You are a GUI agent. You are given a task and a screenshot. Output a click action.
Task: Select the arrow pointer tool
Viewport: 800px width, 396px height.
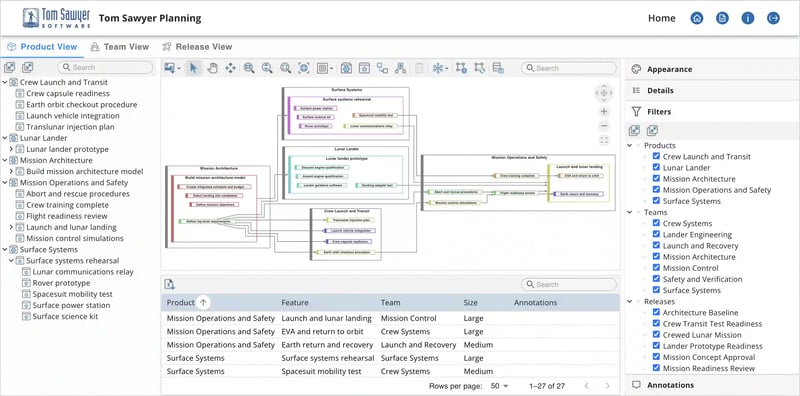193,68
